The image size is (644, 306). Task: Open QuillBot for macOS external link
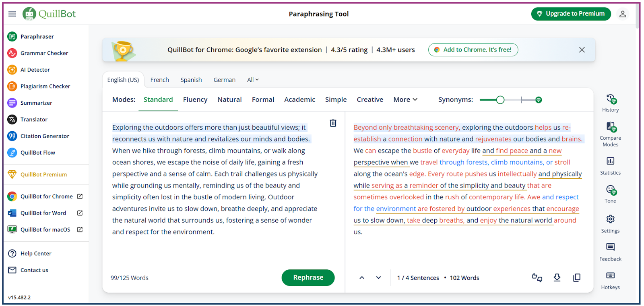(x=45, y=229)
